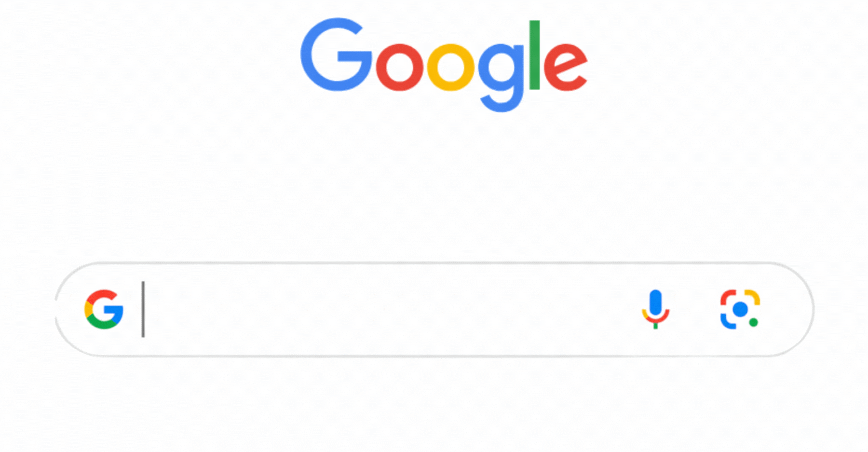Click blank page area below the search bar
This screenshot has width=868, height=452.
click(x=434, y=405)
